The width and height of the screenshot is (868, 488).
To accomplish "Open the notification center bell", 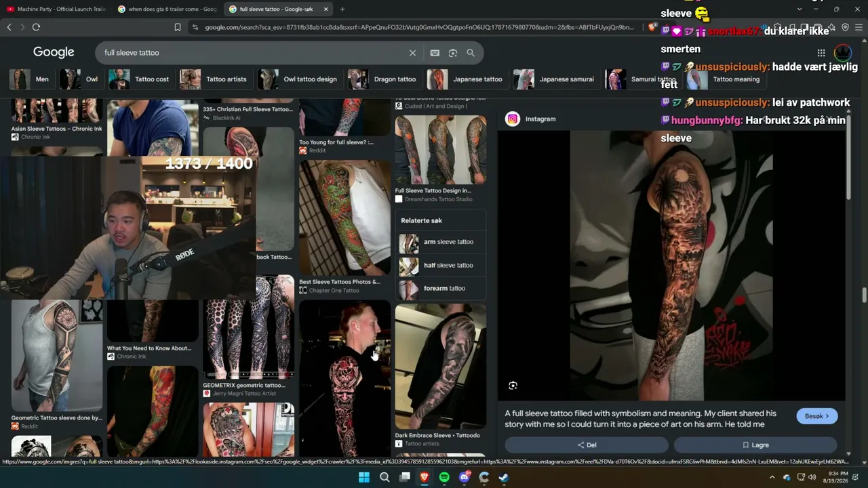I will coord(856,477).
